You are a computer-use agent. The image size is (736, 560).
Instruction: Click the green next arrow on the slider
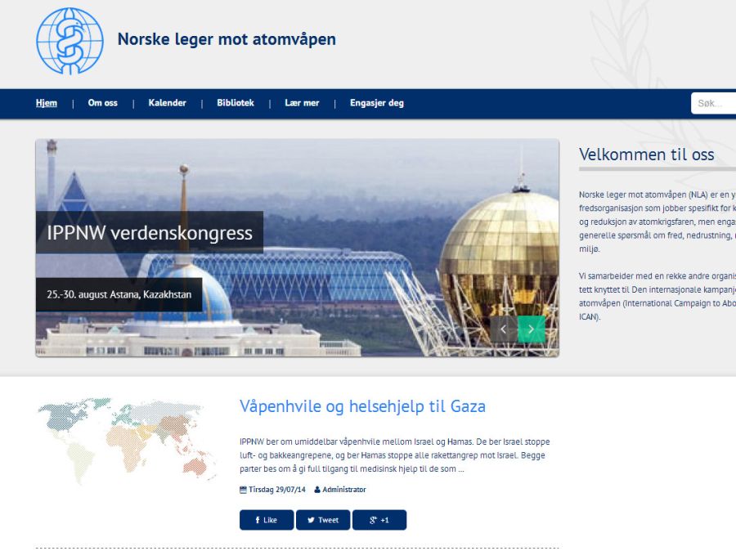(532, 327)
